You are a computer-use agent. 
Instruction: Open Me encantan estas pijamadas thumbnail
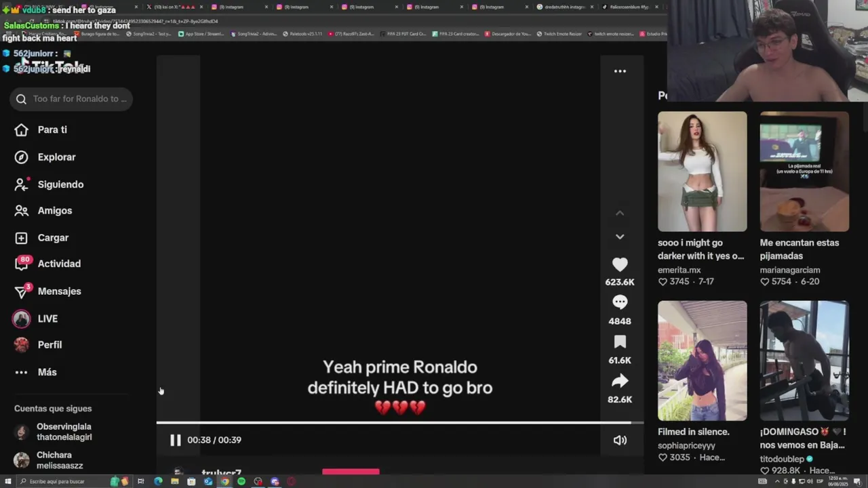tap(804, 171)
